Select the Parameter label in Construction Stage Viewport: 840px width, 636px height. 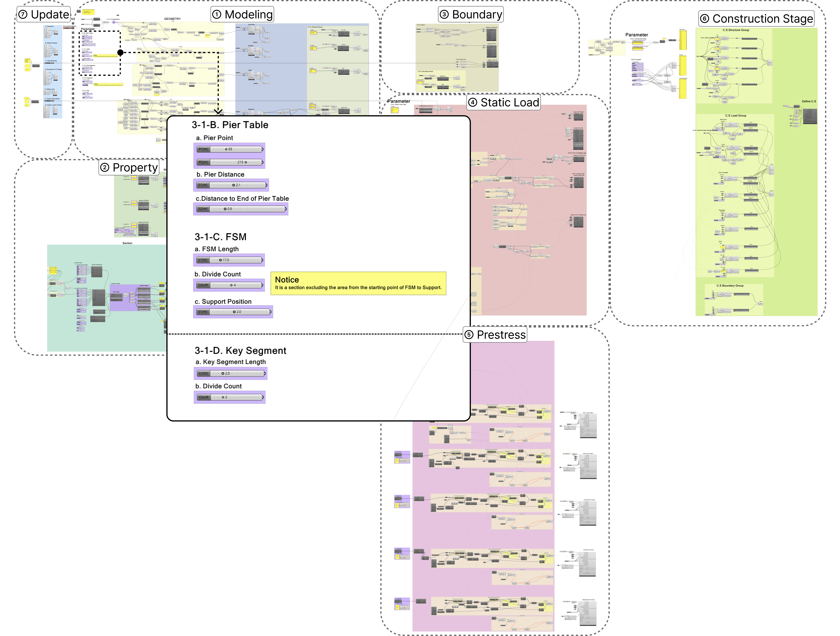pyautogui.click(x=637, y=35)
